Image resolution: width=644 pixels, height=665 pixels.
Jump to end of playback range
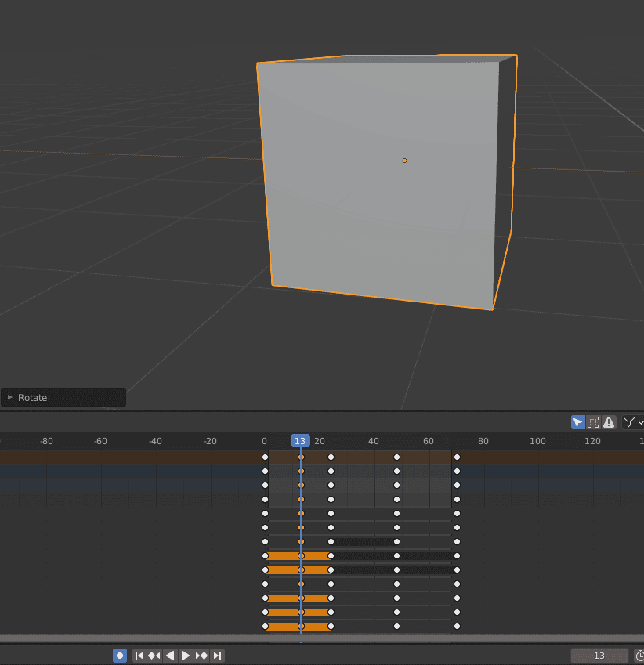coord(218,656)
